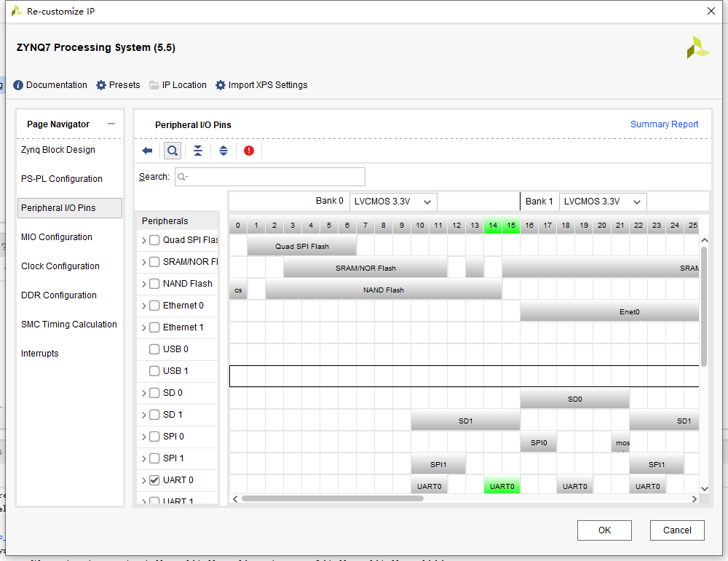Image resolution: width=728 pixels, height=561 pixels.
Task: Enable the Ethernet 1 checkbox
Action: tap(154, 327)
